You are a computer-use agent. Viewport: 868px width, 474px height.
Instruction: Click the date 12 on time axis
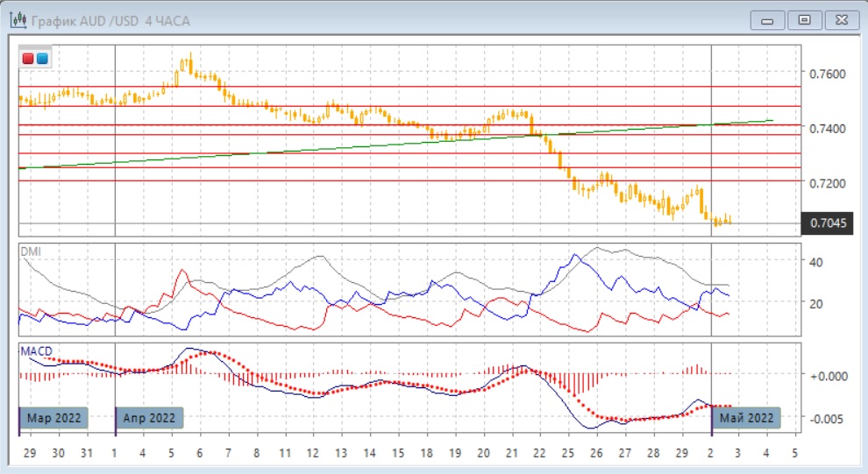coord(313,454)
